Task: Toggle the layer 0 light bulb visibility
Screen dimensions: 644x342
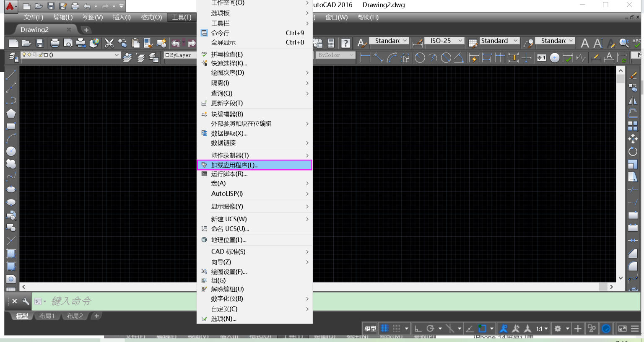Action: [x=25, y=55]
